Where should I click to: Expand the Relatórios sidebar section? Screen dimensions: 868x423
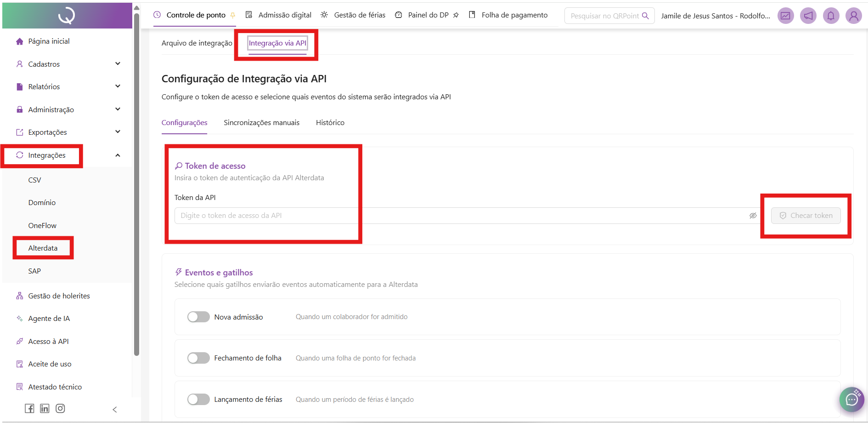(x=118, y=86)
